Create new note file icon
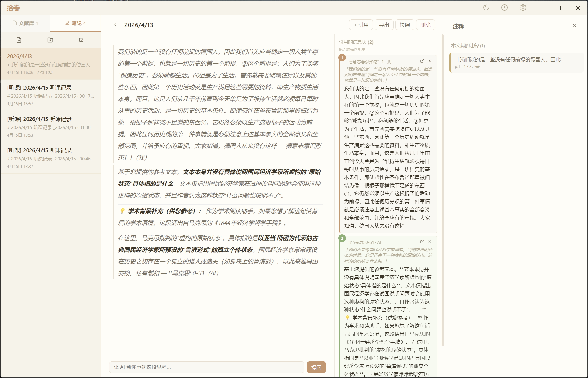588x378 pixels. pos(19,40)
